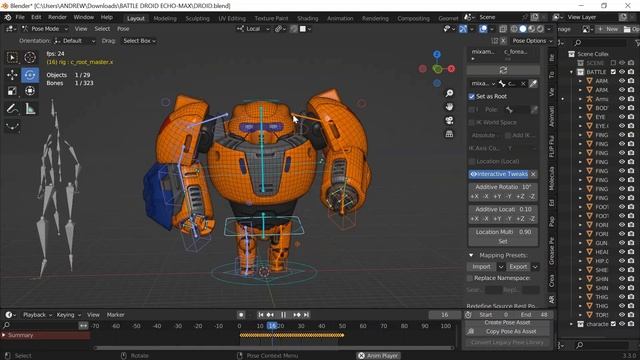
Task: Open the Playback dropdown
Action: pos(37,315)
